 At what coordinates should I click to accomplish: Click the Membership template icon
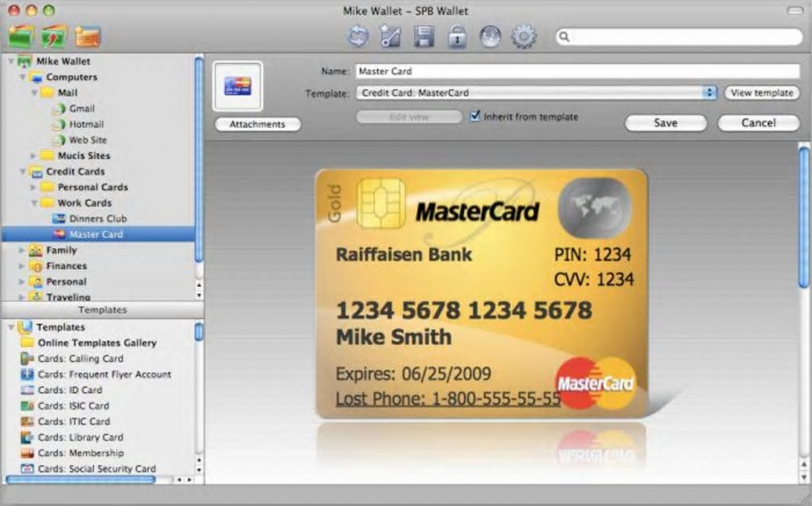[27, 453]
